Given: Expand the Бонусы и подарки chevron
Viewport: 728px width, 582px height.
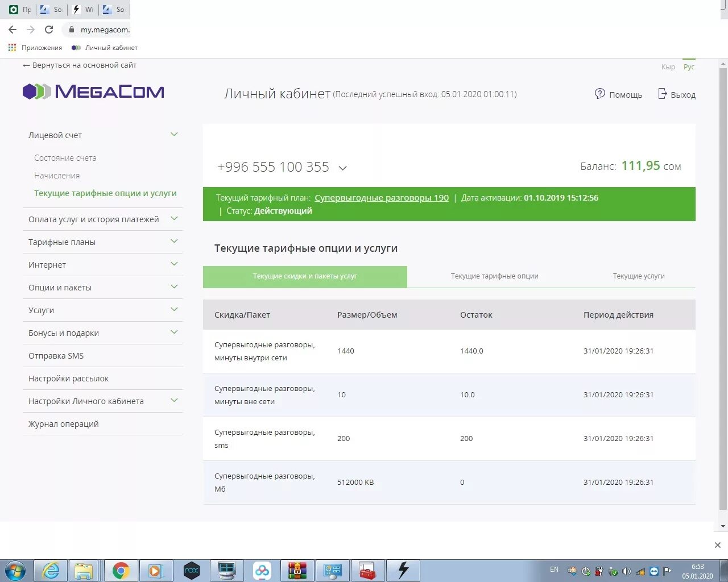Looking at the screenshot, I should point(174,332).
